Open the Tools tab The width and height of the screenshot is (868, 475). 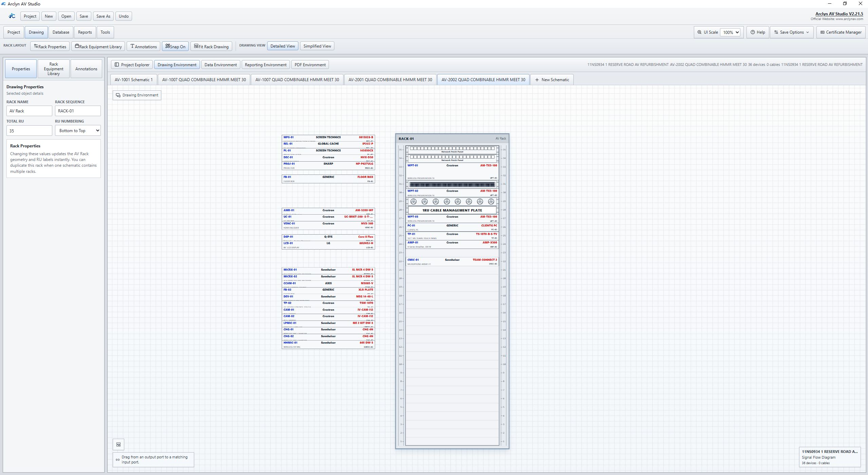pos(105,32)
